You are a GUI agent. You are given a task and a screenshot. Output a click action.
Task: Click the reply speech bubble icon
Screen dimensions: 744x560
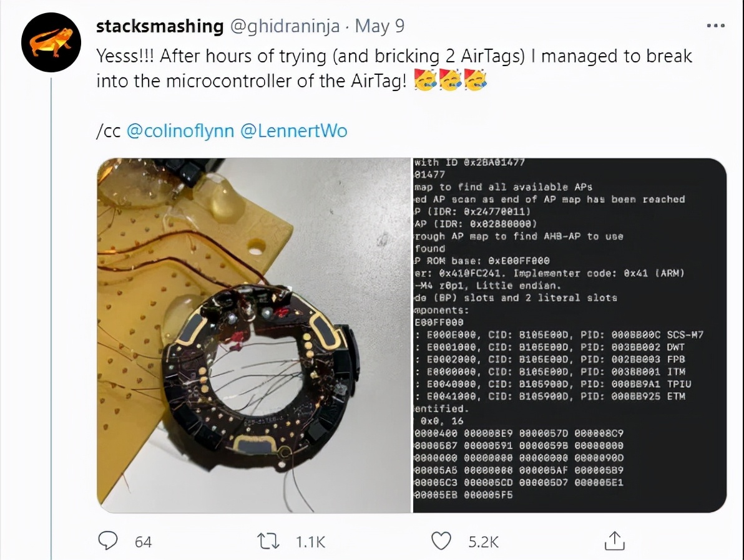108,541
